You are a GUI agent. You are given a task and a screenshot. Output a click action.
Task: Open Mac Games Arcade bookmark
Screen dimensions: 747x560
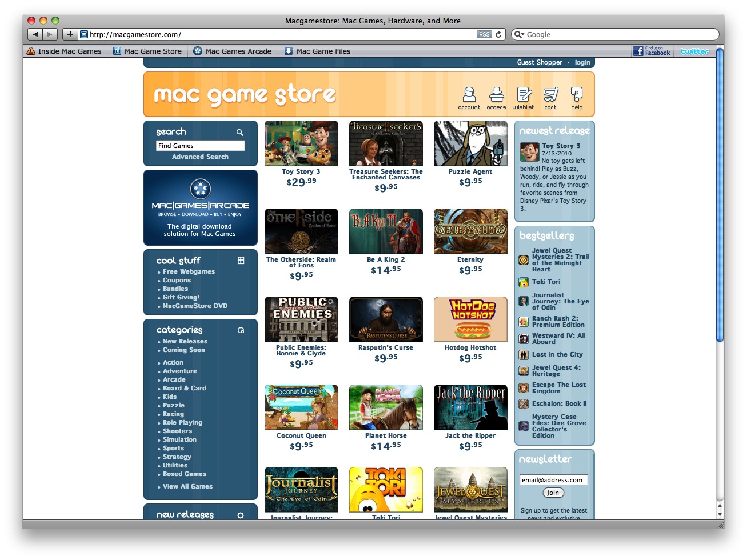[233, 51]
